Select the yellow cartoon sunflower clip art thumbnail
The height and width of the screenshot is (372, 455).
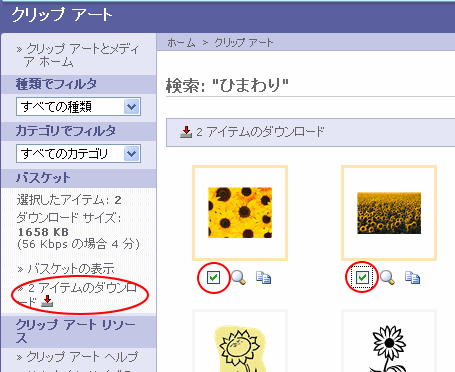pyautogui.click(x=240, y=341)
